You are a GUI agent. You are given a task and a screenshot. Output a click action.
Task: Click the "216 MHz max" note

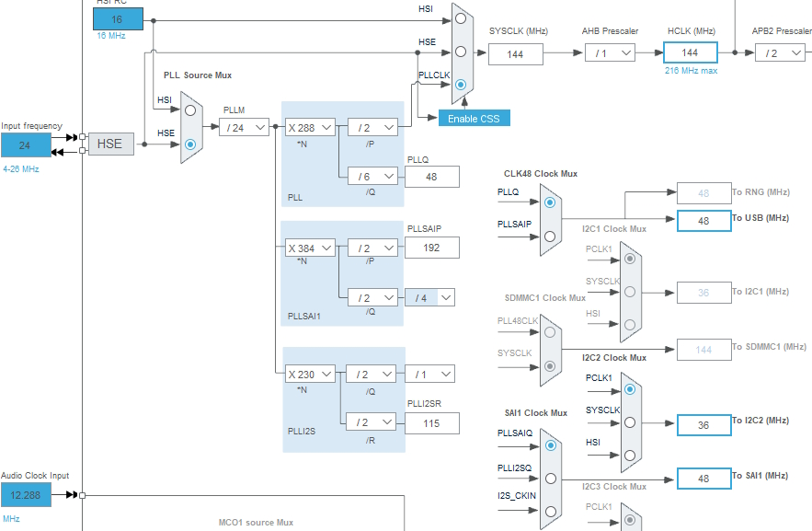coord(691,71)
